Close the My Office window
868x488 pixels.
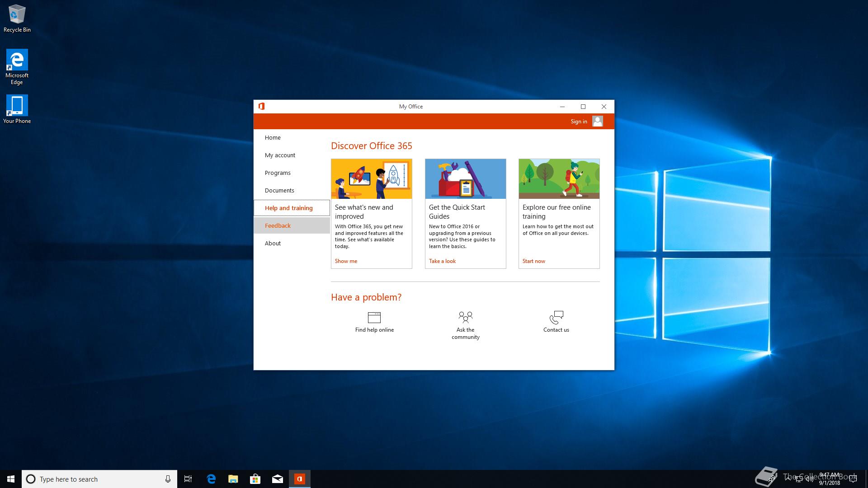pos(604,107)
